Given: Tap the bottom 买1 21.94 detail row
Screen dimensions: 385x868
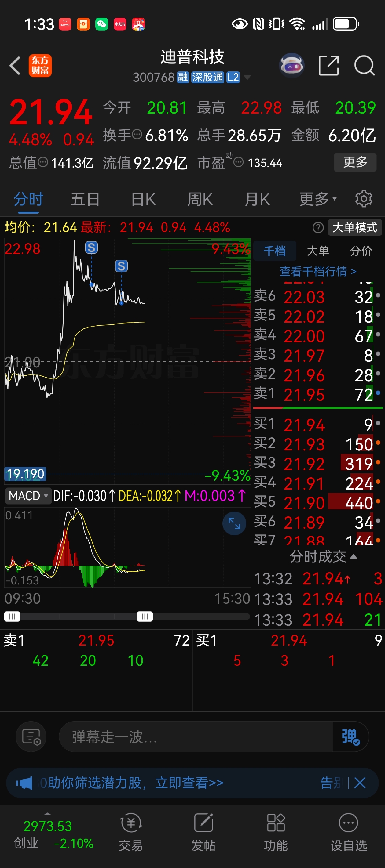Looking at the screenshot, I should coord(289,640).
